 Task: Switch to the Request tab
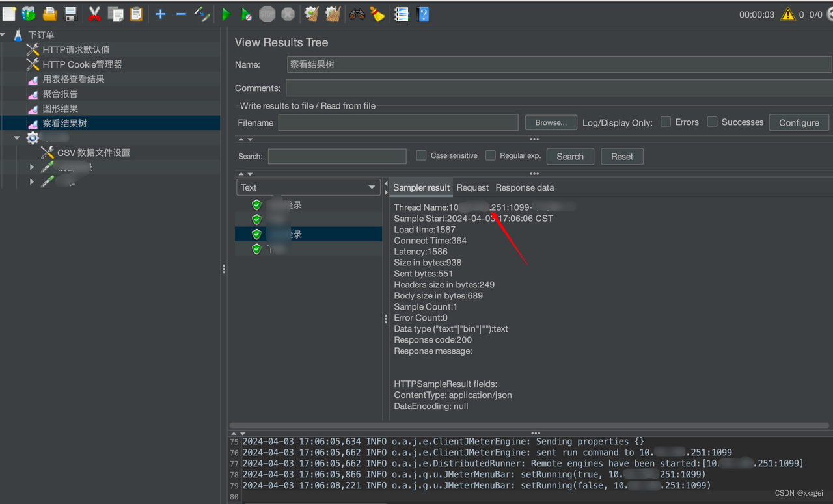click(x=472, y=187)
